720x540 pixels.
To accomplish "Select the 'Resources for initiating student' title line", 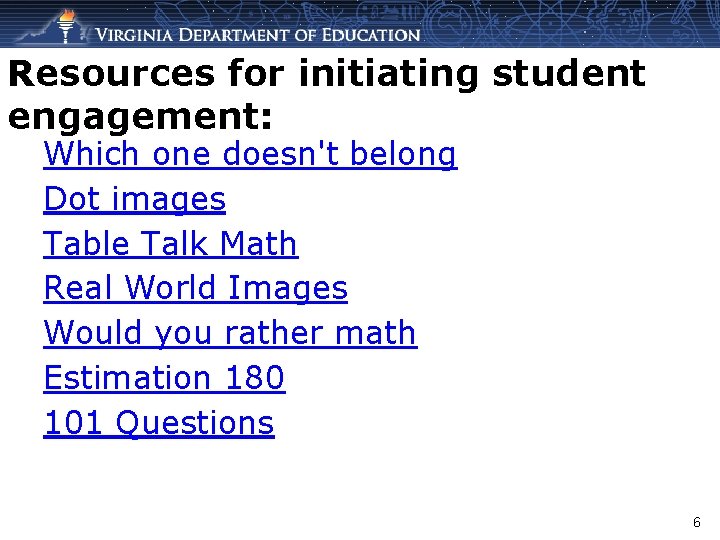I will click(326, 74).
